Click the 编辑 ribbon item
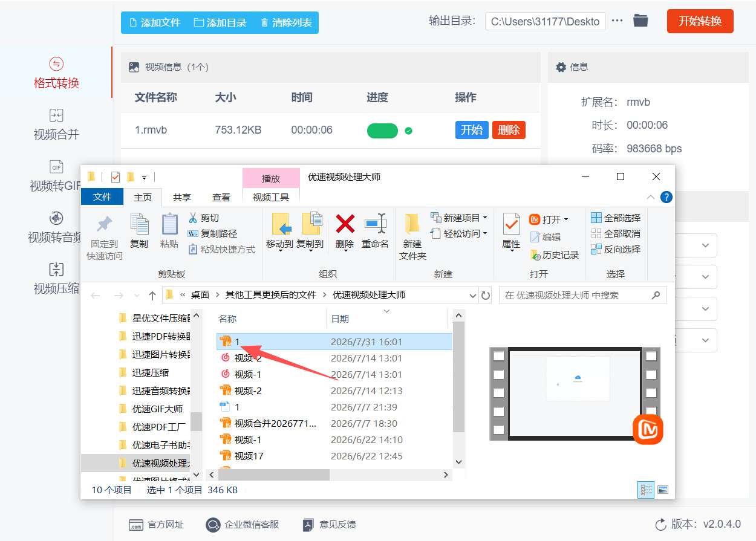 point(546,237)
